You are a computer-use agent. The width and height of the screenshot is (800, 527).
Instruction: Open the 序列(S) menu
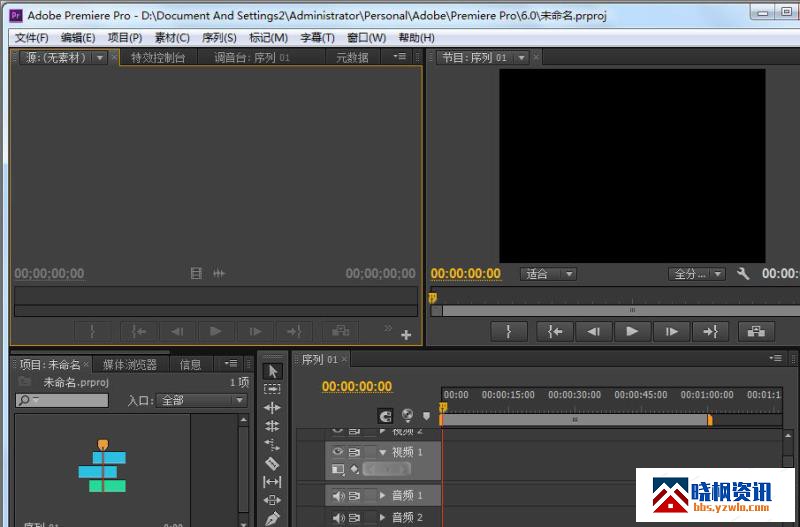pos(219,38)
